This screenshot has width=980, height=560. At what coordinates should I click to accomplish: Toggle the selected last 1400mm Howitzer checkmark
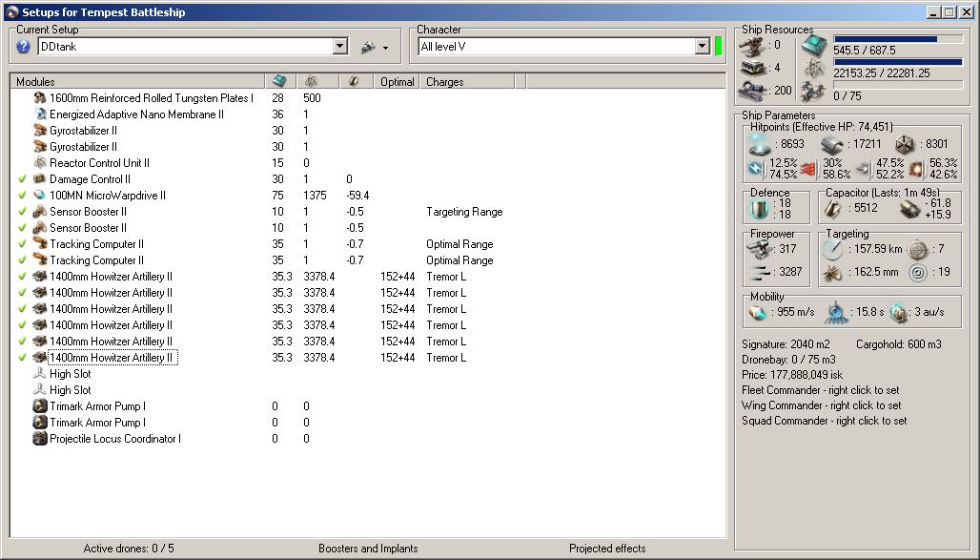(23, 357)
